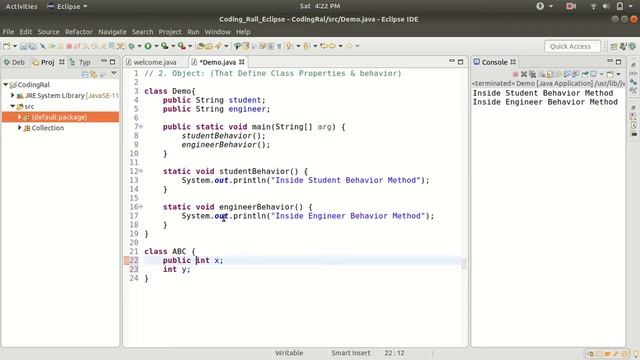This screenshot has width=640, height=360.
Task: Open the Navigate menu
Action: (112, 32)
